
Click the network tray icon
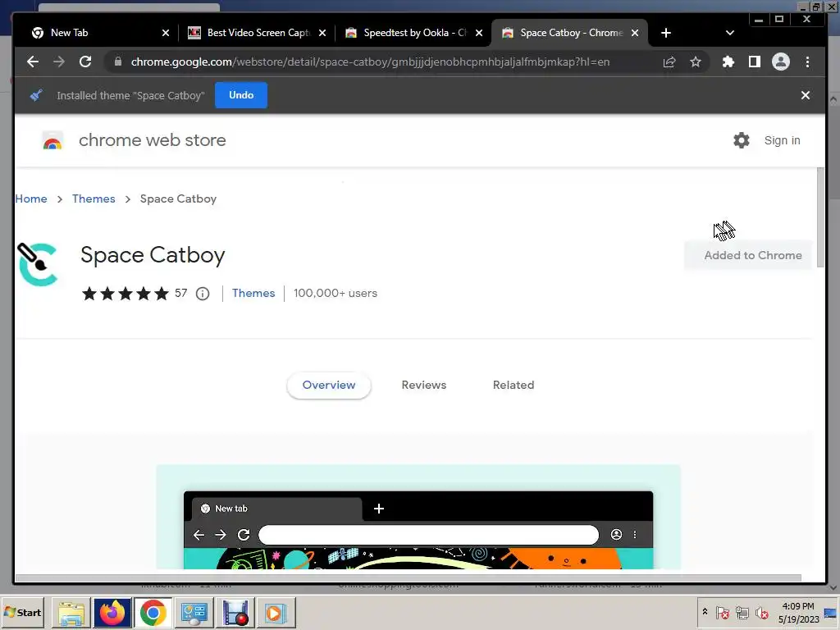pos(742,612)
